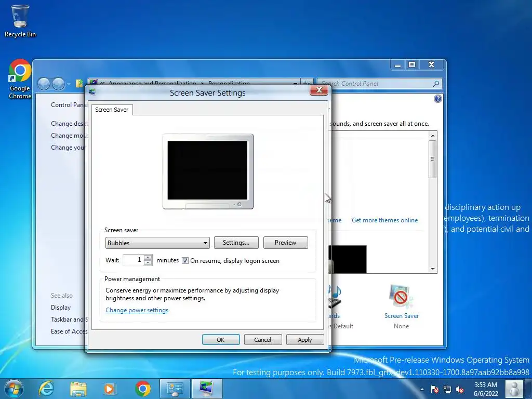Open the Windows Start menu orb
The width and height of the screenshot is (532, 399).
coord(14,389)
